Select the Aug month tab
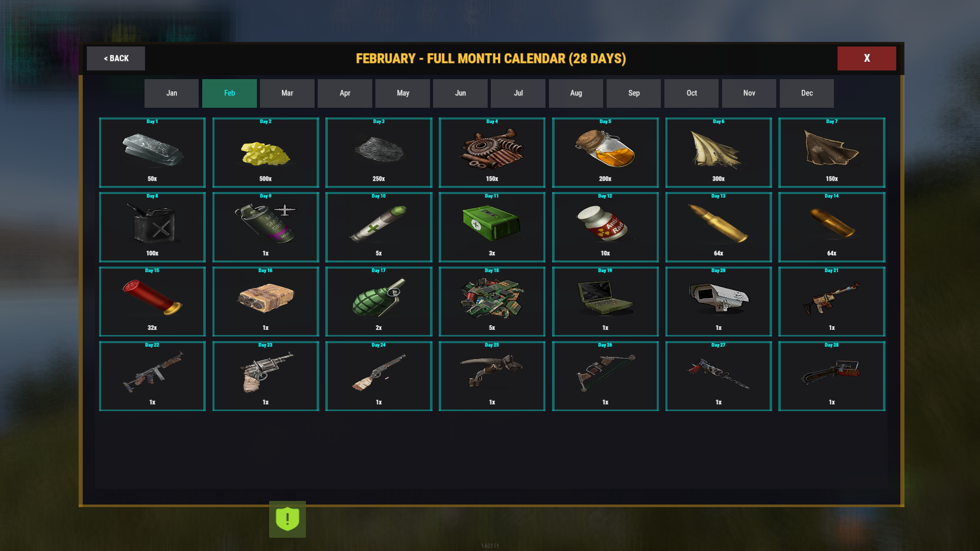980x551 pixels. (576, 93)
